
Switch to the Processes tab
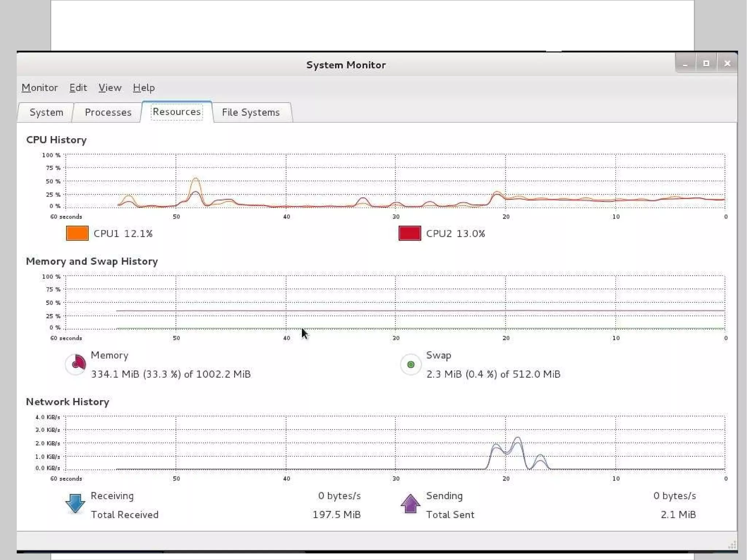coord(108,112)
